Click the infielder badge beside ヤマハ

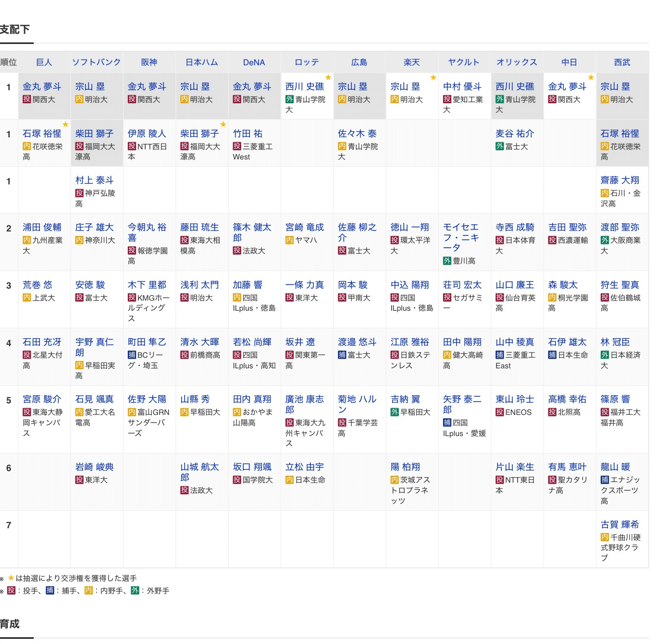(289, 240)
